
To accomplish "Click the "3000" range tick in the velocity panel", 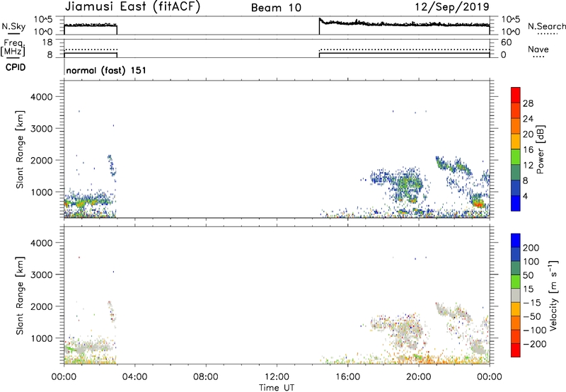I will [41, 275].
